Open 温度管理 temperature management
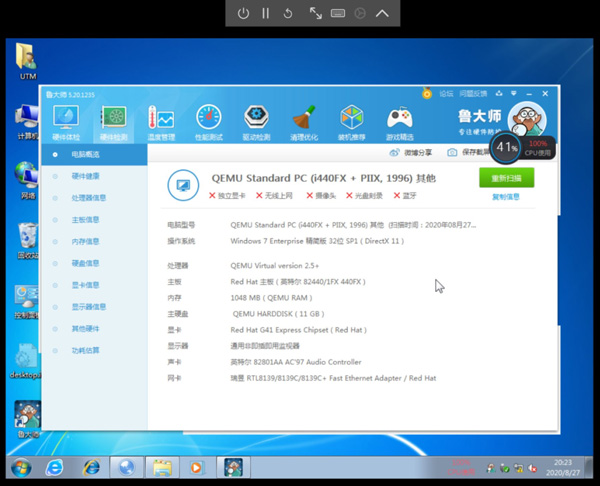 (x=161, y=122)
